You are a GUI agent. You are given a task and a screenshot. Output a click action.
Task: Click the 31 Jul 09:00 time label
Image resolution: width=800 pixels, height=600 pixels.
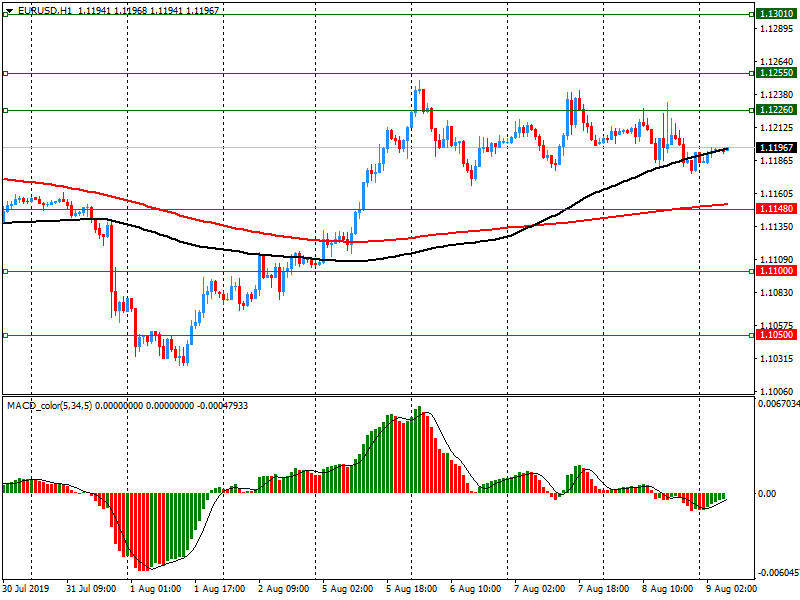tap(91, 589)
